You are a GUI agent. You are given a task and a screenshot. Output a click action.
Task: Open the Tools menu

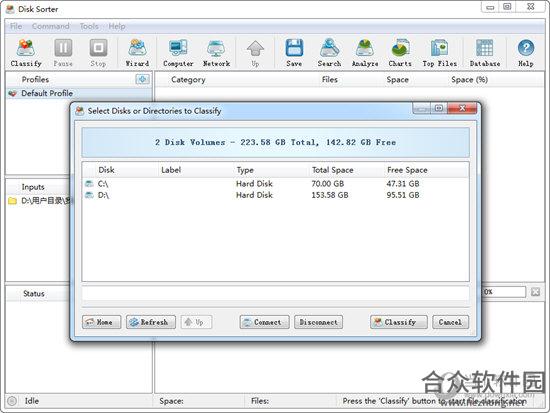coord(89,26)
